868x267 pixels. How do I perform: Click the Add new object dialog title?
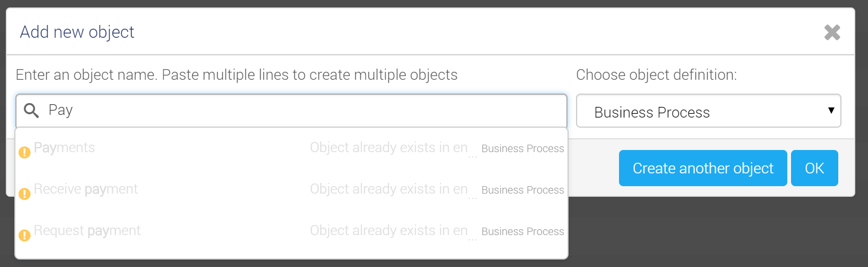point(77,32)
